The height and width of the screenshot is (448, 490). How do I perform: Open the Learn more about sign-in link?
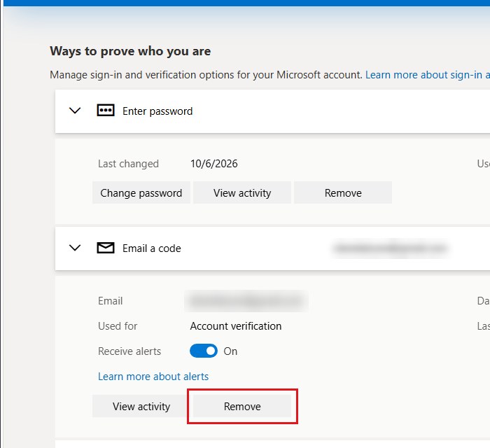(428, 75)
